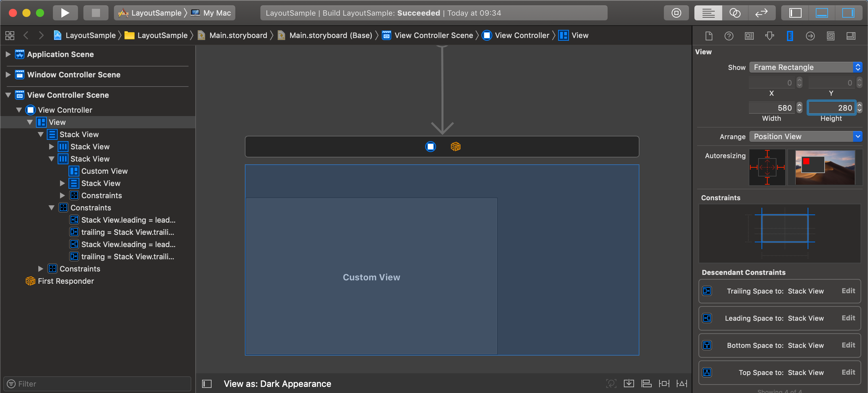Toggle the left navigator panel visibility
The width and height of the screenshot is (868, 393).
[x=795, y=13]
